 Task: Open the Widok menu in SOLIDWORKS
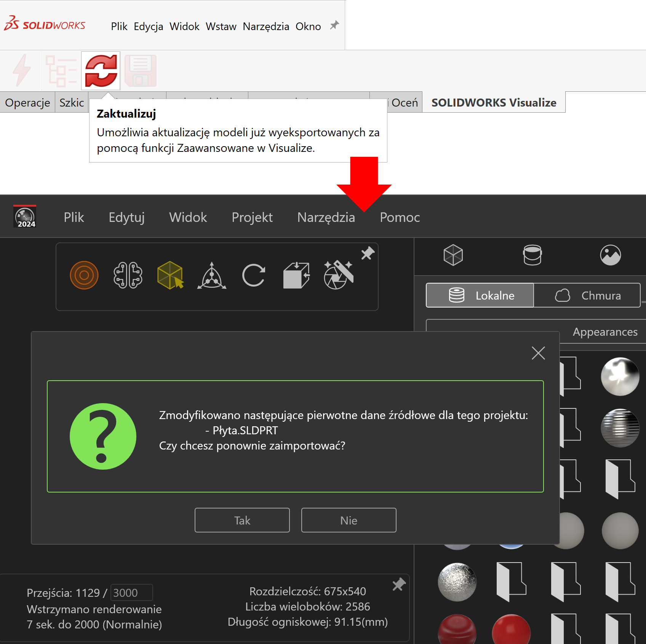184,26
